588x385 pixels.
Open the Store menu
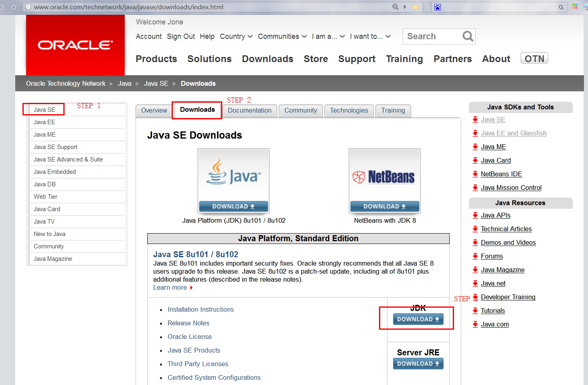pos(316,59)
